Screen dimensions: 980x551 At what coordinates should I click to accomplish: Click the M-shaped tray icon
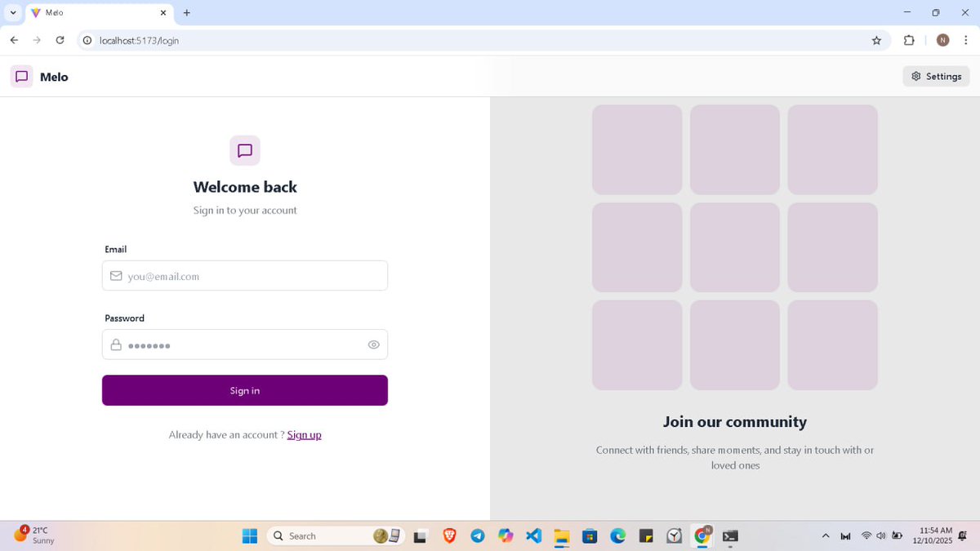click(845, 536)
